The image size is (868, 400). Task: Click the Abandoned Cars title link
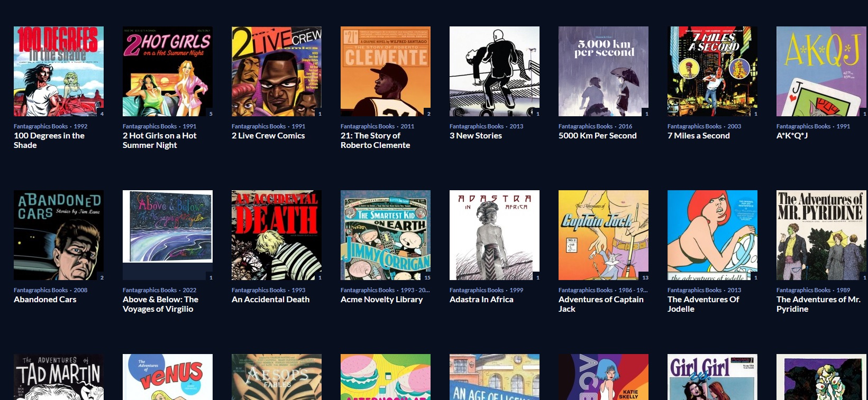pos(45,300)
